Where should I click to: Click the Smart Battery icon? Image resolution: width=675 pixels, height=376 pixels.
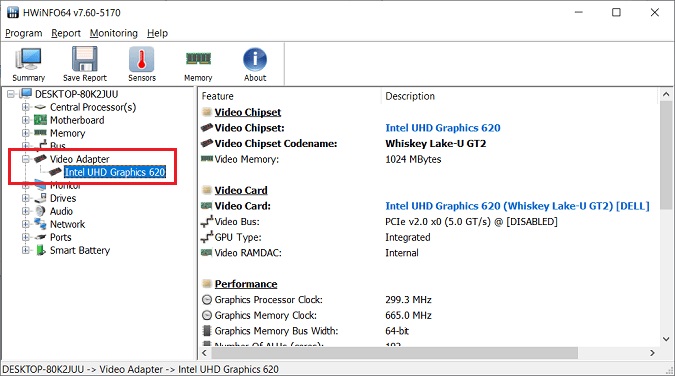click(x=40, y=250)
